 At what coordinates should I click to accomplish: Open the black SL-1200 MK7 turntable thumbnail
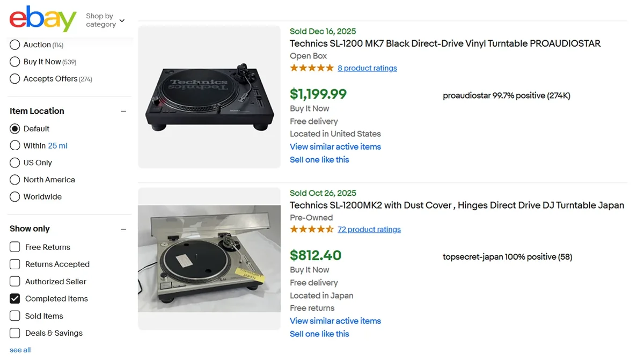(x=209, y=97)
